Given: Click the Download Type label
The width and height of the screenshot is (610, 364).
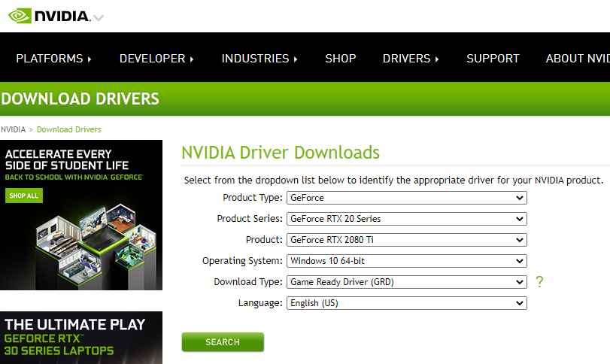Looking at the screenshot, I should (x=248, y=281).
